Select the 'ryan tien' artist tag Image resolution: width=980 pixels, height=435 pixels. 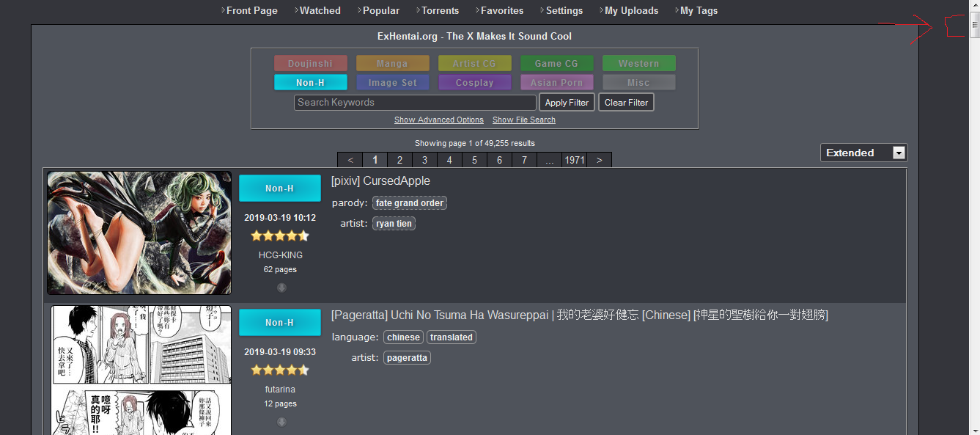[x=394, y=224]
